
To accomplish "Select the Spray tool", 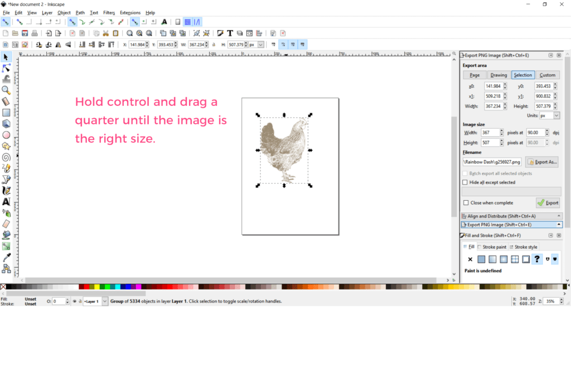I will coord(6,213).
